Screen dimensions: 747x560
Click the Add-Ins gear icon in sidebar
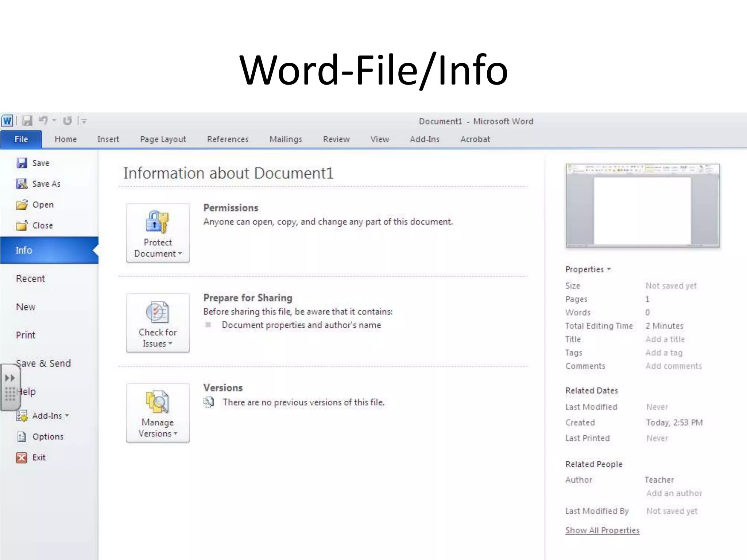tap(22, 416)
